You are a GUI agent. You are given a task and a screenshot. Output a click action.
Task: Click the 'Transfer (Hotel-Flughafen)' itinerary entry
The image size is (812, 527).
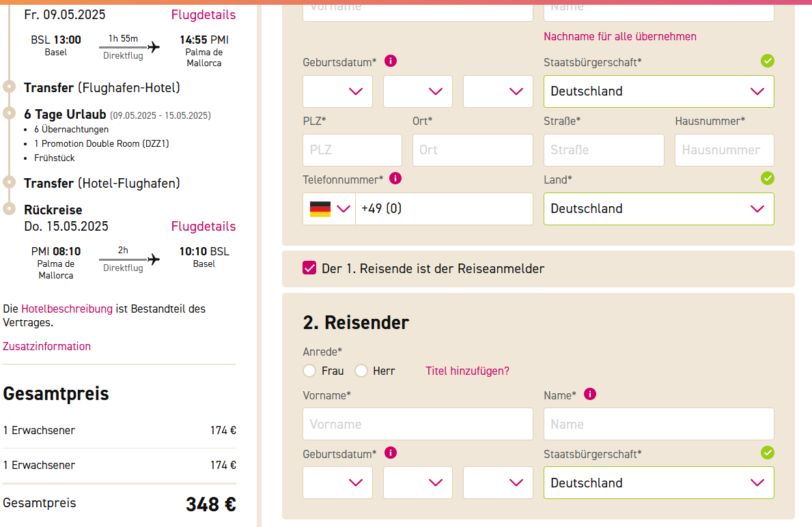tap(102, 183)
